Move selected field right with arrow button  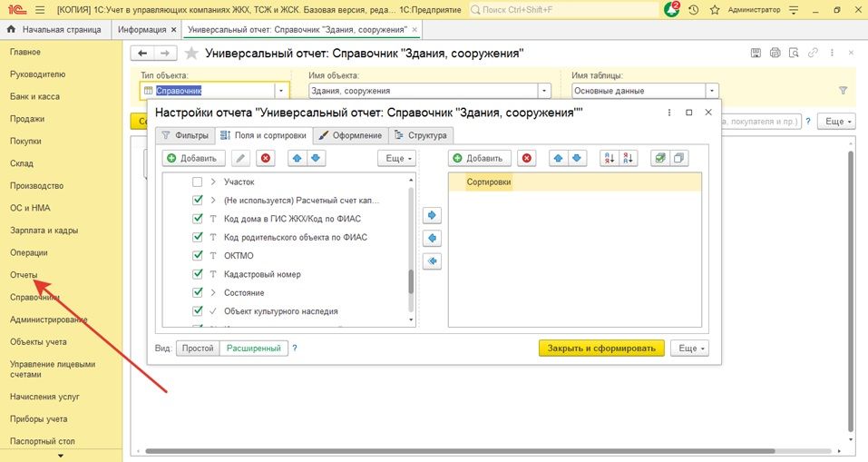click(433, 215)
